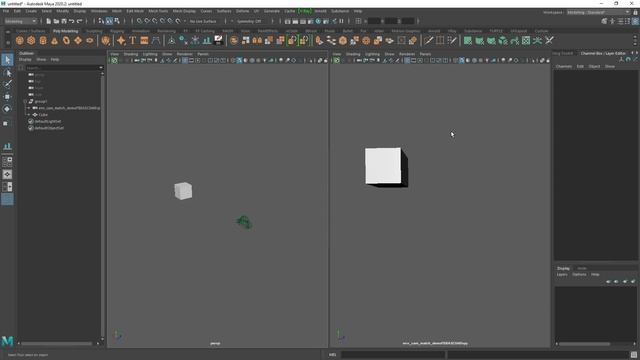Select the arrow Select tool in toolbox
Screen dimensions: 640x360
point(7,60)
